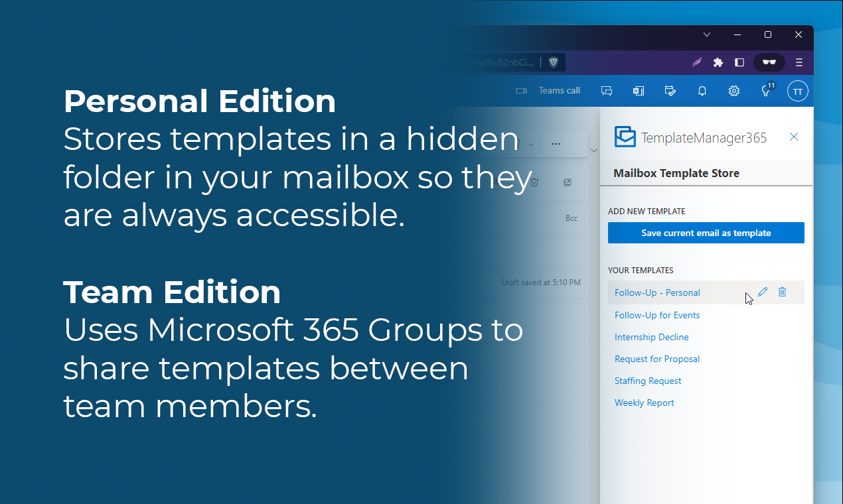Toggle the browser sidebar panel
843x504 pixels.
tap(739, 62)
